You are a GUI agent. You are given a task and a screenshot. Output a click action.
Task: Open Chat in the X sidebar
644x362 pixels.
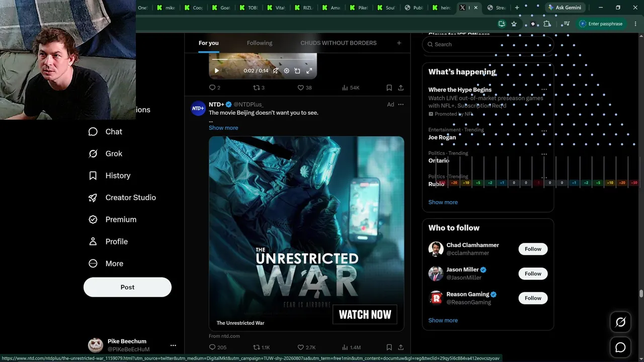(105, 132)
